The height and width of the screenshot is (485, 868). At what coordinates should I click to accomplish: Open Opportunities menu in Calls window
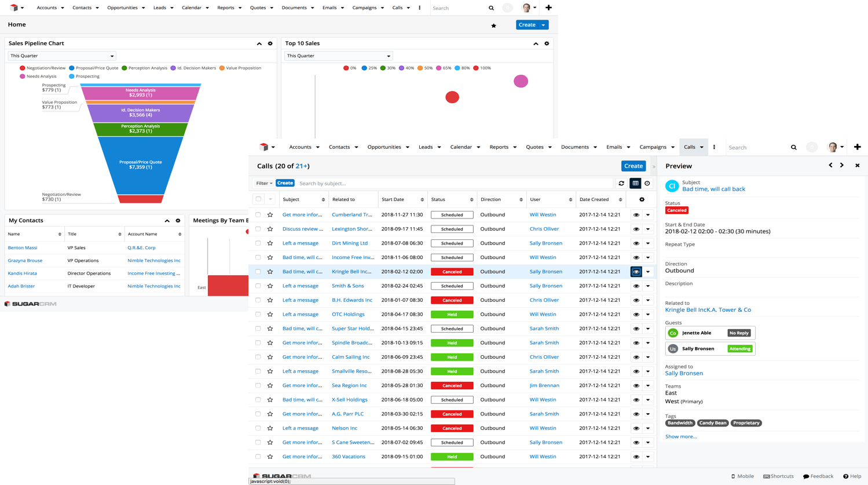(x=388, y=147)
